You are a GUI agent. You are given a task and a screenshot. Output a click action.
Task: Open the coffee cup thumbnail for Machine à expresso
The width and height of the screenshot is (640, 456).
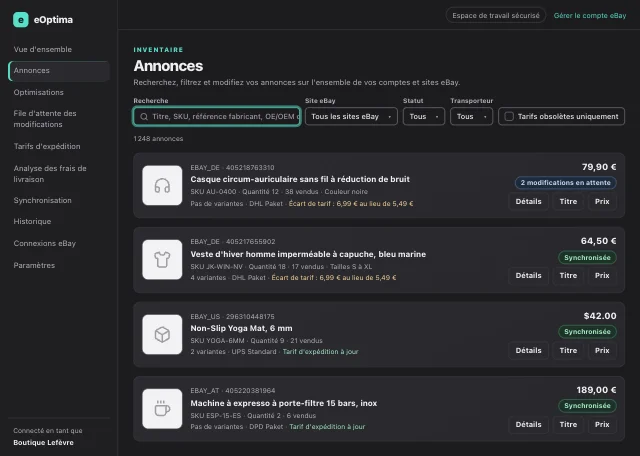(x=162, y=409)
